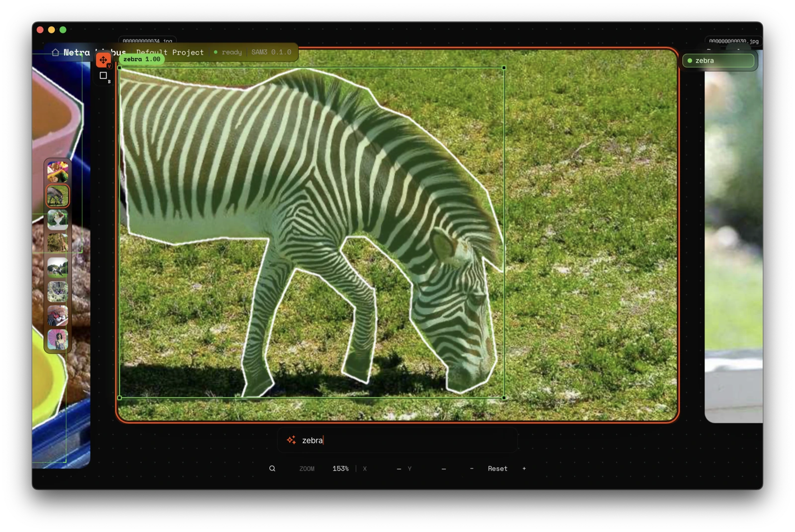795x532 pixels.
Task: Open the garden bushes thumbnail
Action: pos(58,292)
